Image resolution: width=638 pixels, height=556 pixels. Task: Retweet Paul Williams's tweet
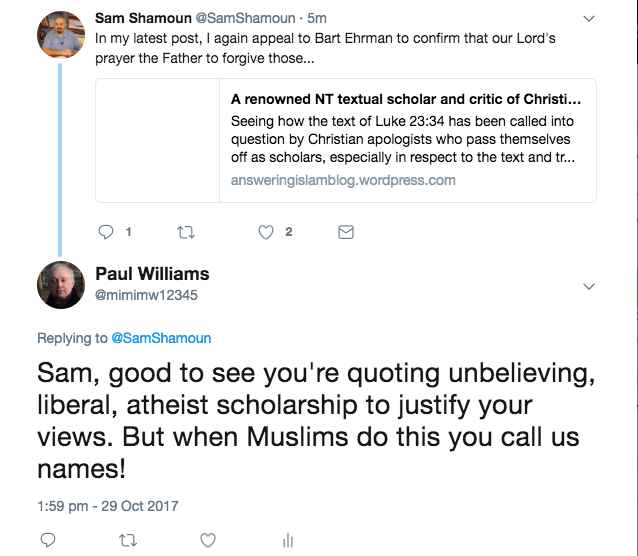128,540
